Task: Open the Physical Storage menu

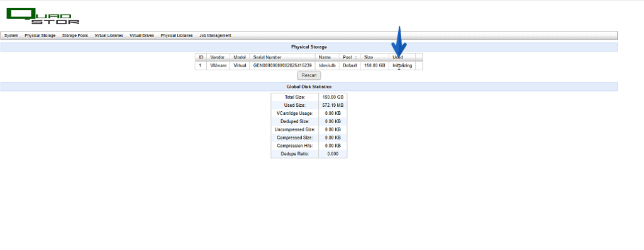Action: coord(40,36)
